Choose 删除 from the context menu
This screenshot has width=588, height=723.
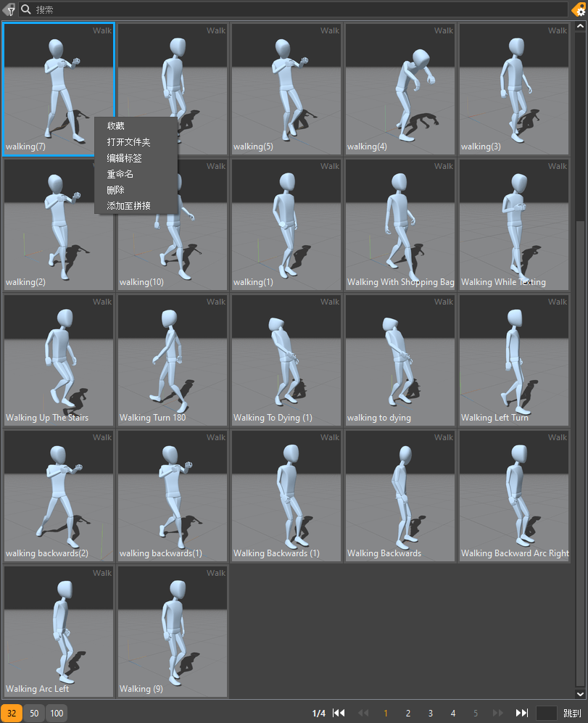136,190
